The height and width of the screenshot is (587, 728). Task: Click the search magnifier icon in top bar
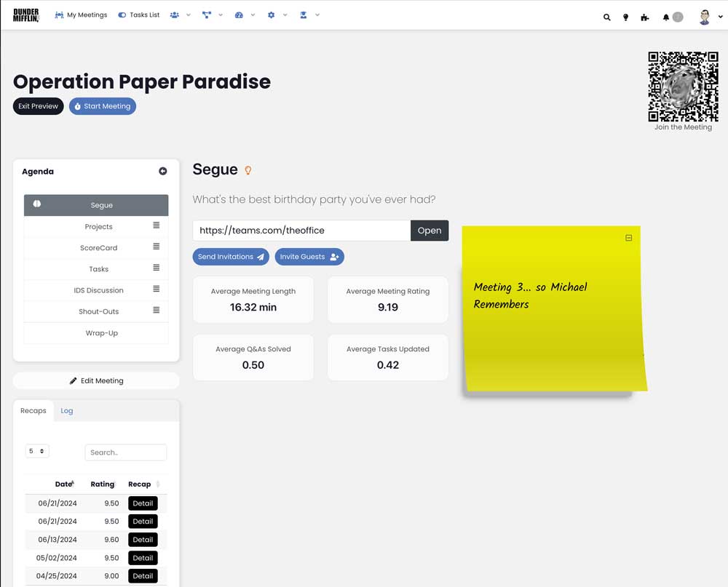tap(607, 17)
